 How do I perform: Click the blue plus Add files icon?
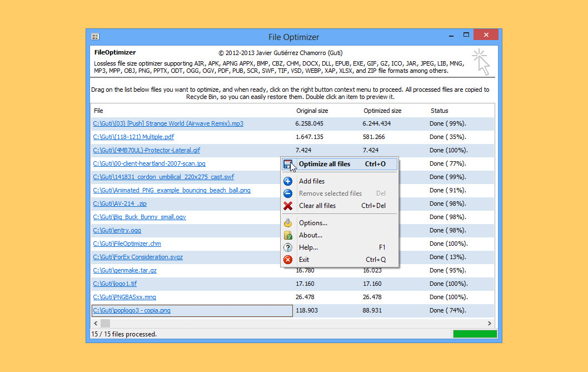pyautogui.click(x=288, y=181)
